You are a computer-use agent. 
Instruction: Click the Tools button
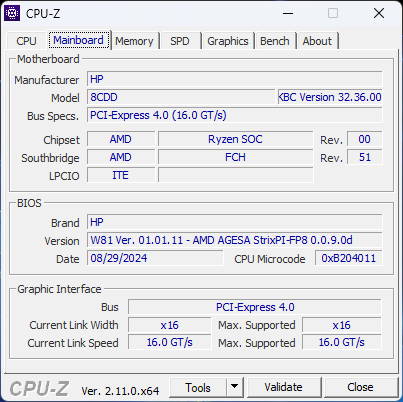(198, 387)
